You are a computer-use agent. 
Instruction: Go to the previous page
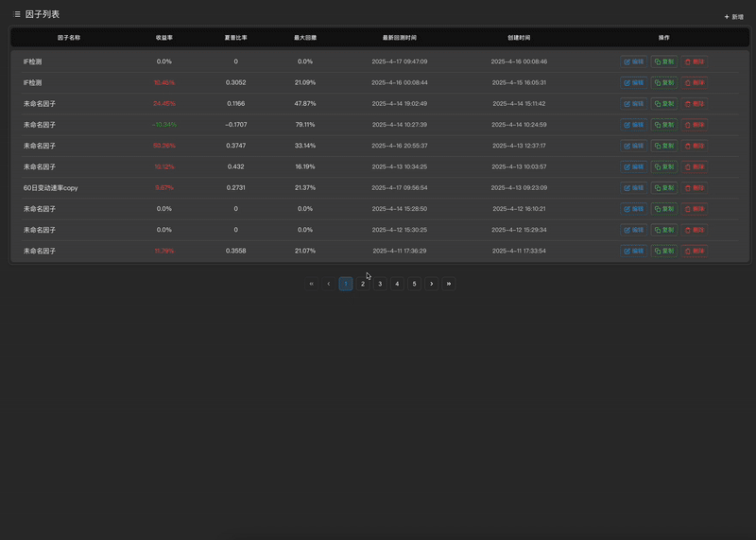(328, 284)
